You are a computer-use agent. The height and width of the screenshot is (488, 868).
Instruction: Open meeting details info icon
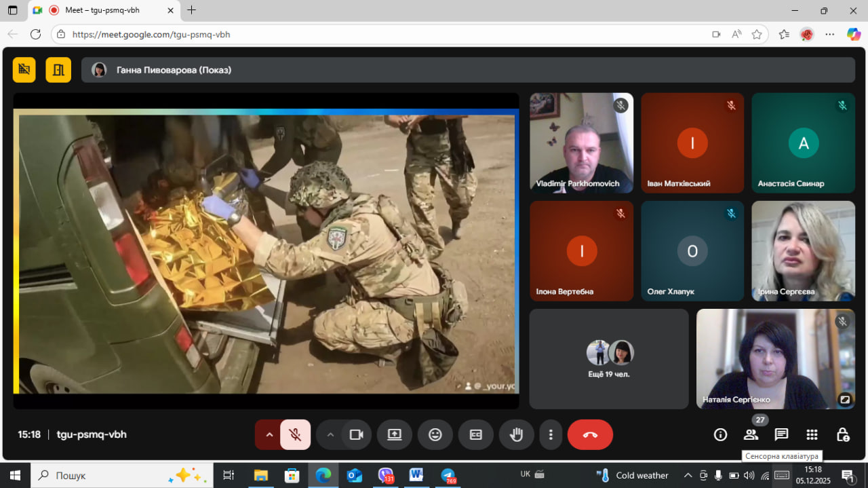tap(720, 434)
